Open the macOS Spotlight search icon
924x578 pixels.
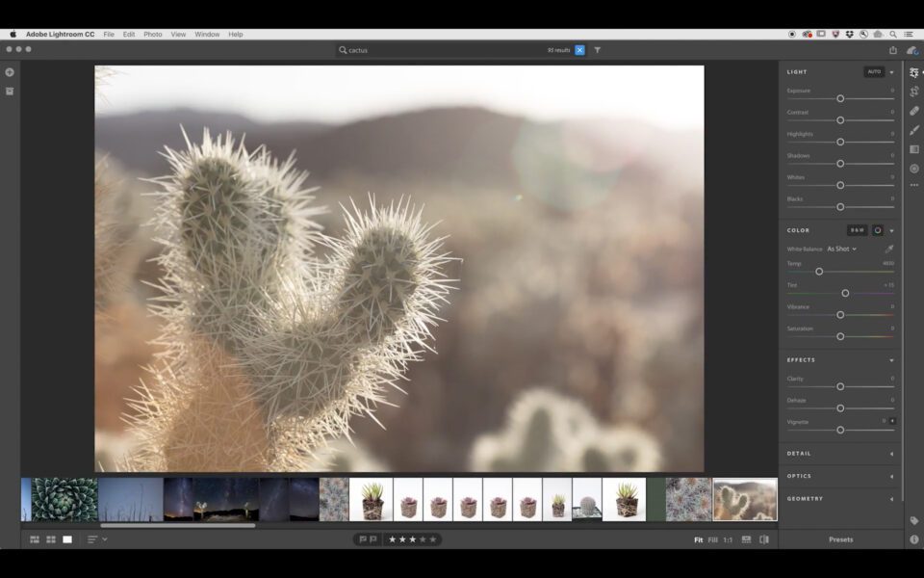[893, 35]
